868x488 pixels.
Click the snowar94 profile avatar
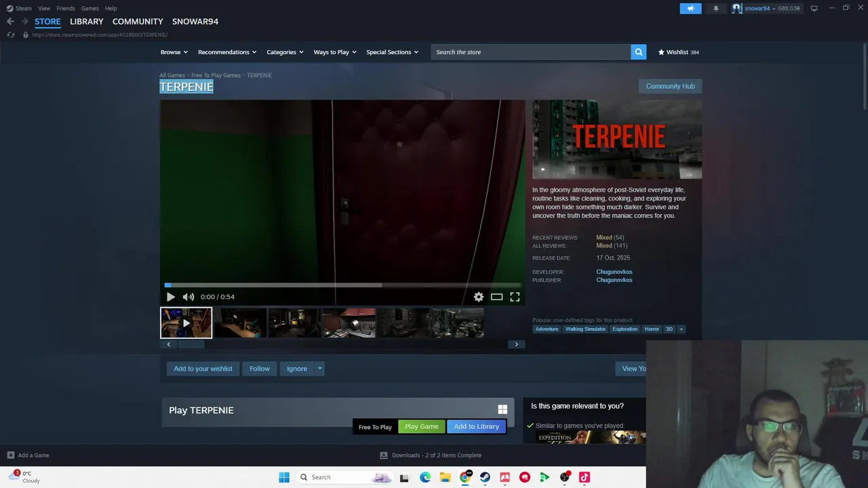coord(737,8)
